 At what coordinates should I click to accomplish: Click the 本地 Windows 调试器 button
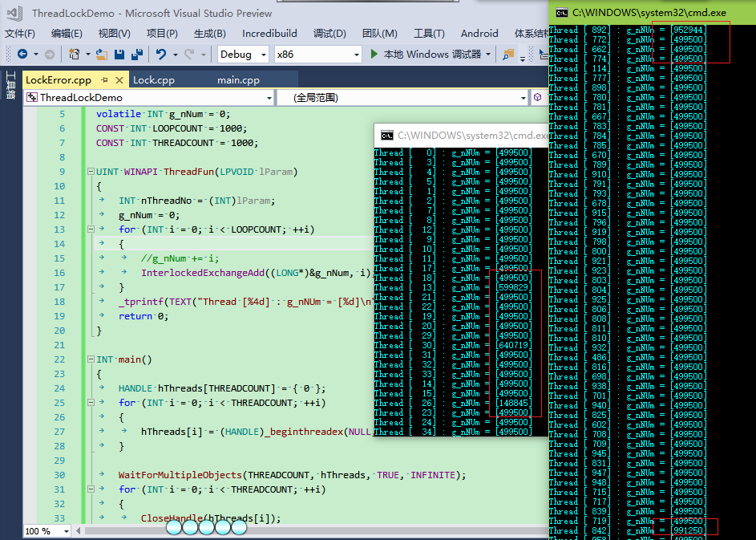click(x=432, y=55)
